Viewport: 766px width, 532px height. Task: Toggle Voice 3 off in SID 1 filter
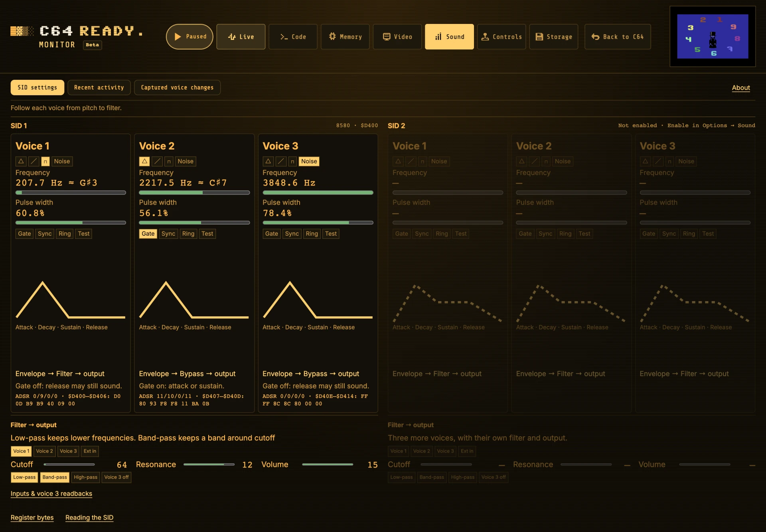tap(116, 477)
